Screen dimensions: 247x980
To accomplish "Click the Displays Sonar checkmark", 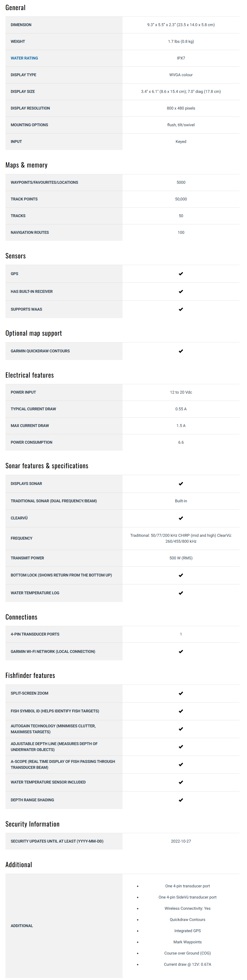I will tap(181, 484).
